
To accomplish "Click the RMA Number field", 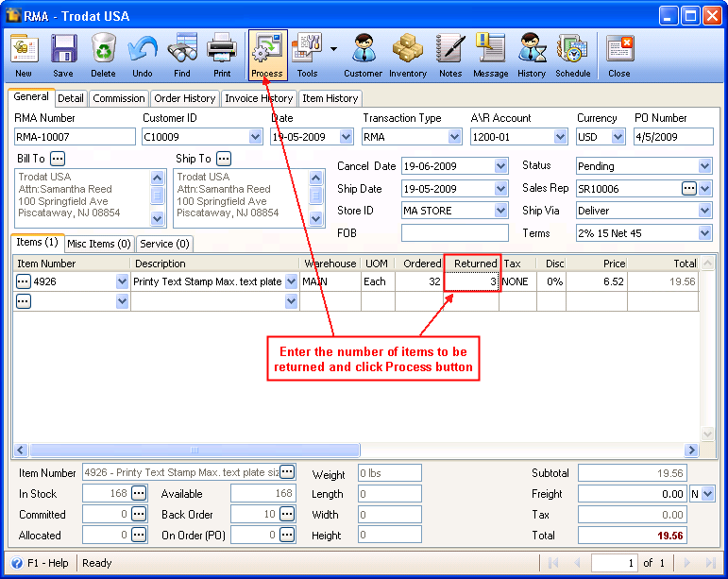I will click(75, 137).
